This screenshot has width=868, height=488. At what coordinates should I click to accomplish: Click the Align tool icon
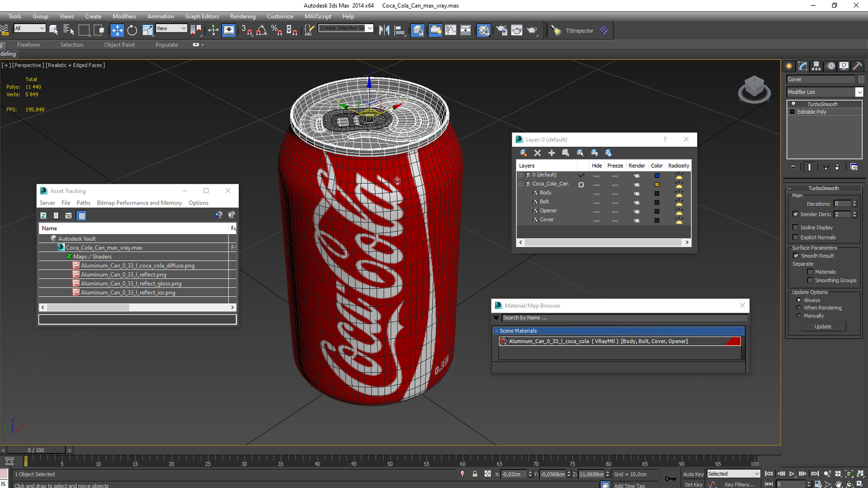click(x=400, y=30)
